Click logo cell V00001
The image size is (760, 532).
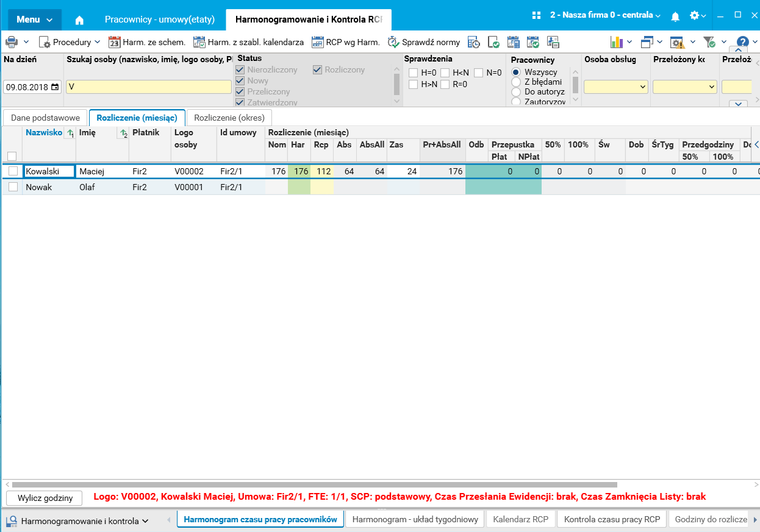pyautogui.click(x=193, y=187)
